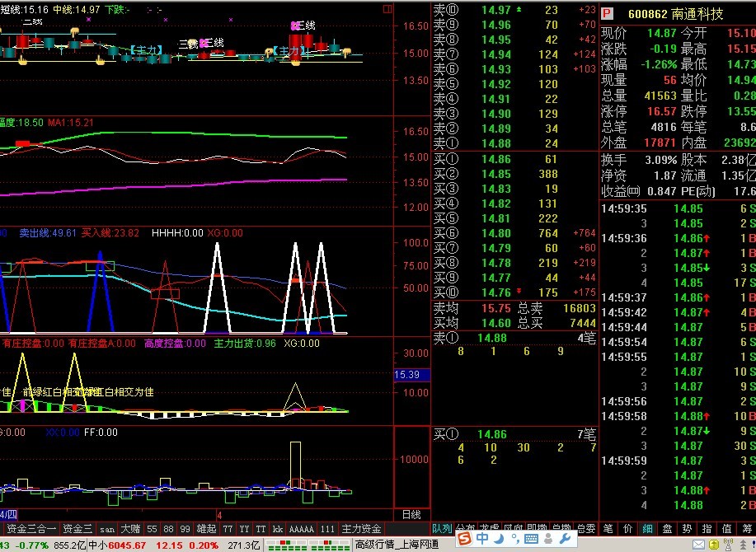Click the 买⑥ 14.80 row with 764 volume

coord(514,233)
